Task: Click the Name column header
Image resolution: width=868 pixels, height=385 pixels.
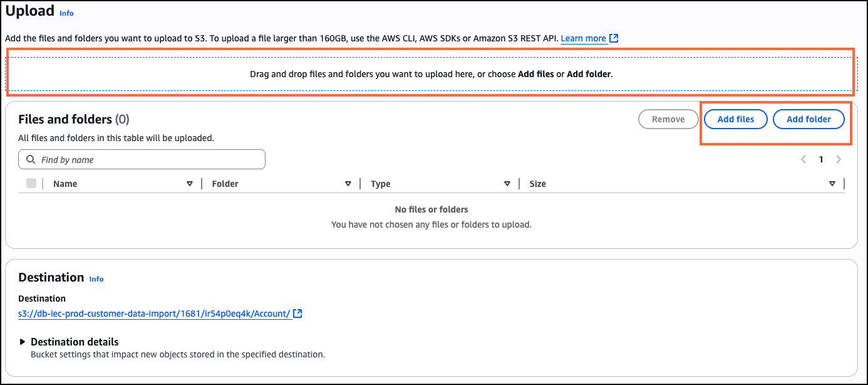Action: point(65,184)
